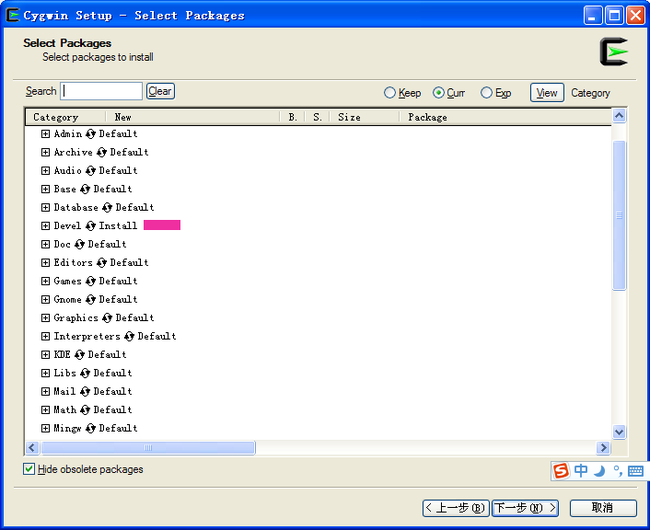This screenshot has width=650, height=530.
Task: Expand the Graphics category tree node
Action: pyautogui.click(x=46, y=318)
